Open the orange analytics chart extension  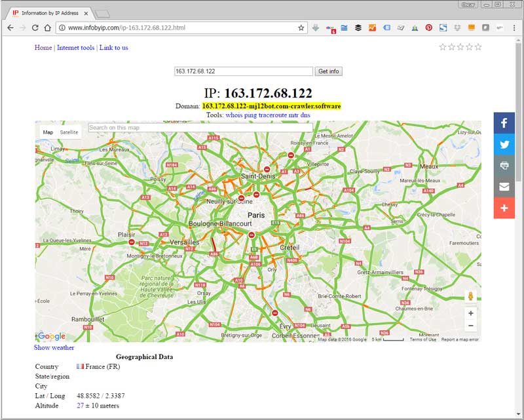372,28
